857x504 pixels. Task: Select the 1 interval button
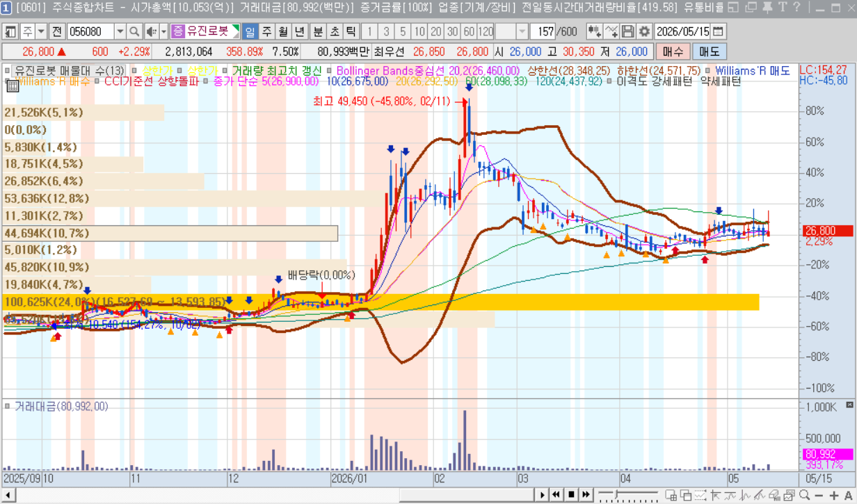[x=369, y=32]
